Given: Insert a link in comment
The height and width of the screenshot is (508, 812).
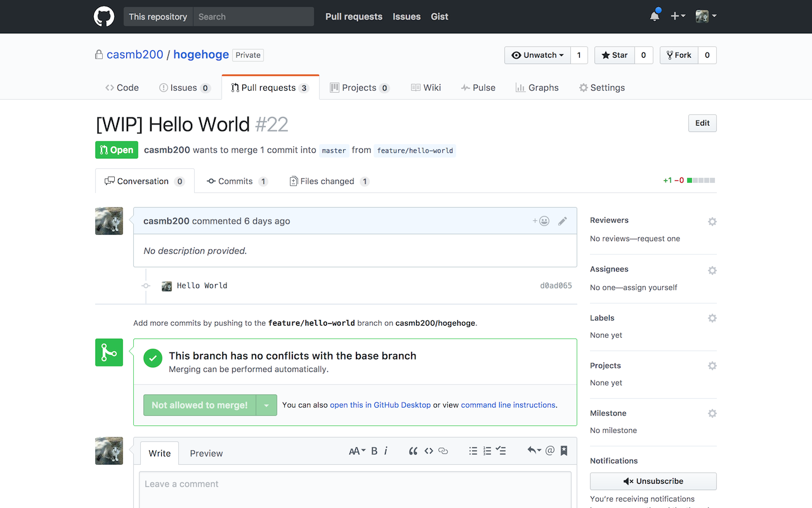Looking at the screenshot, I should [443, 451].
